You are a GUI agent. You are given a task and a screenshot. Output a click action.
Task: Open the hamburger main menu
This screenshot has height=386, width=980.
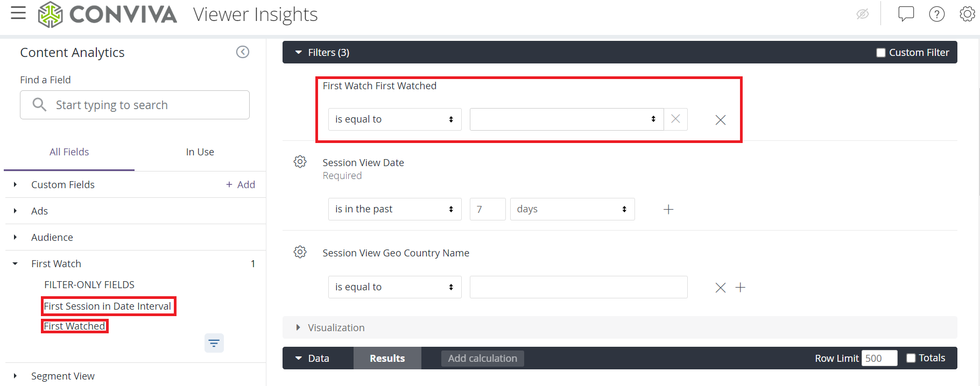coord(18,13)
